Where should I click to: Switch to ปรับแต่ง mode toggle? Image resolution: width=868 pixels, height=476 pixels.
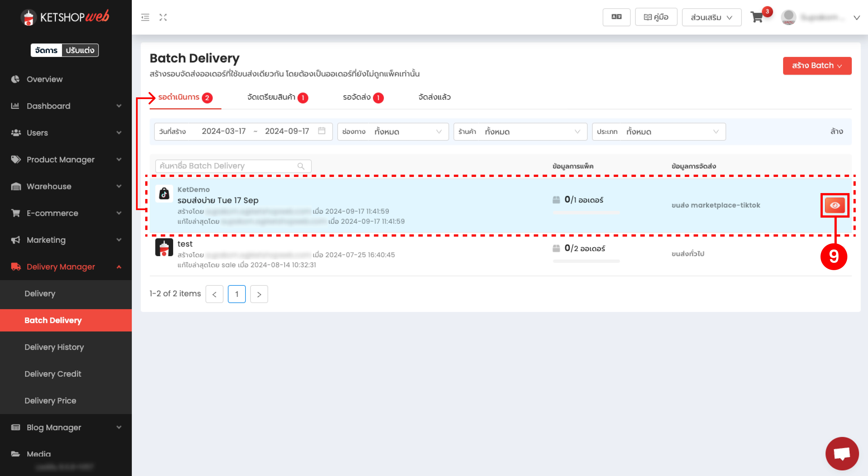tap(80, 50)
